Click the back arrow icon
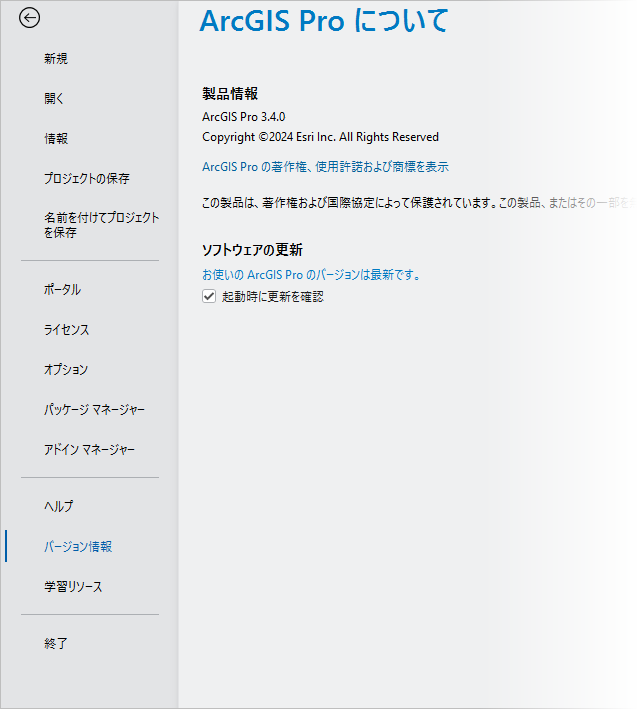Image resolution: width=638 pixels, height=709 pixels. 30,17
